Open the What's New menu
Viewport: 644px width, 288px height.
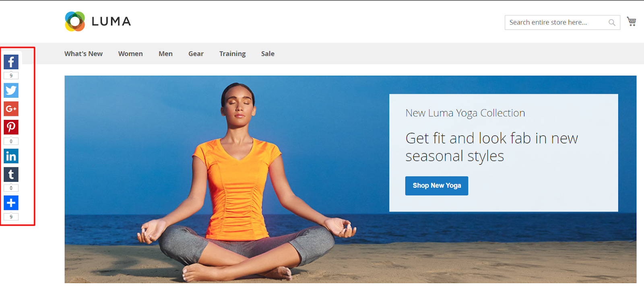pyautogui.click(x=83, y=53)
